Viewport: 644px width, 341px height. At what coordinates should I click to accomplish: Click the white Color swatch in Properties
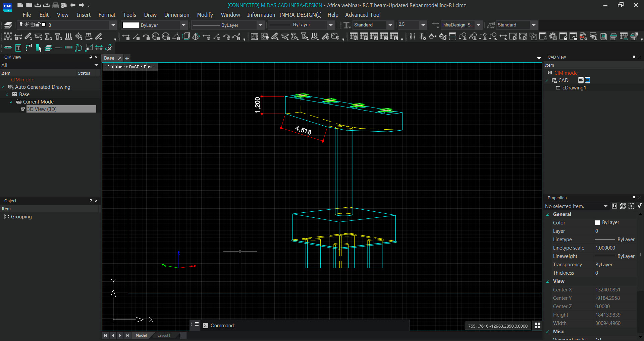(597, 223)
